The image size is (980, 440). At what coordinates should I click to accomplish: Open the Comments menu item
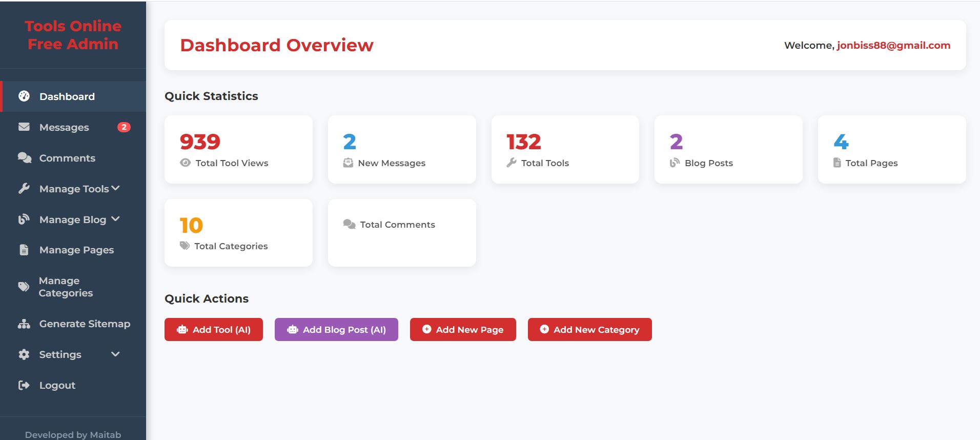point(67,158)
